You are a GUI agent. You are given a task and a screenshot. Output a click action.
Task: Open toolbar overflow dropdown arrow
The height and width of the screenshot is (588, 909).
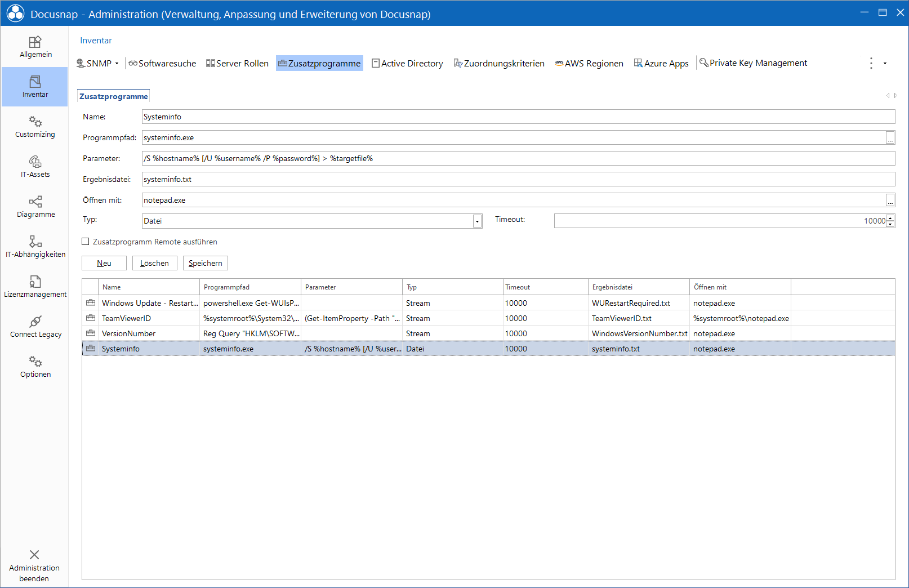point(885,63)
